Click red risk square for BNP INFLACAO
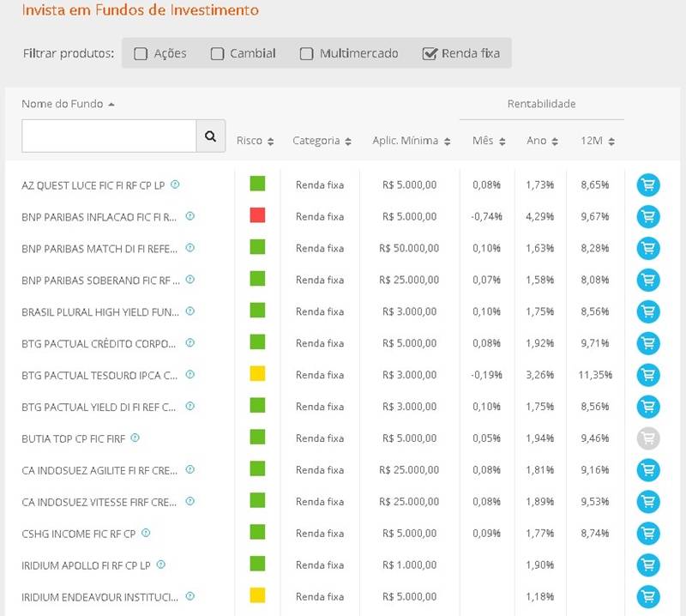The width and height of the screenshot is (686, 616). coord(257,215)
